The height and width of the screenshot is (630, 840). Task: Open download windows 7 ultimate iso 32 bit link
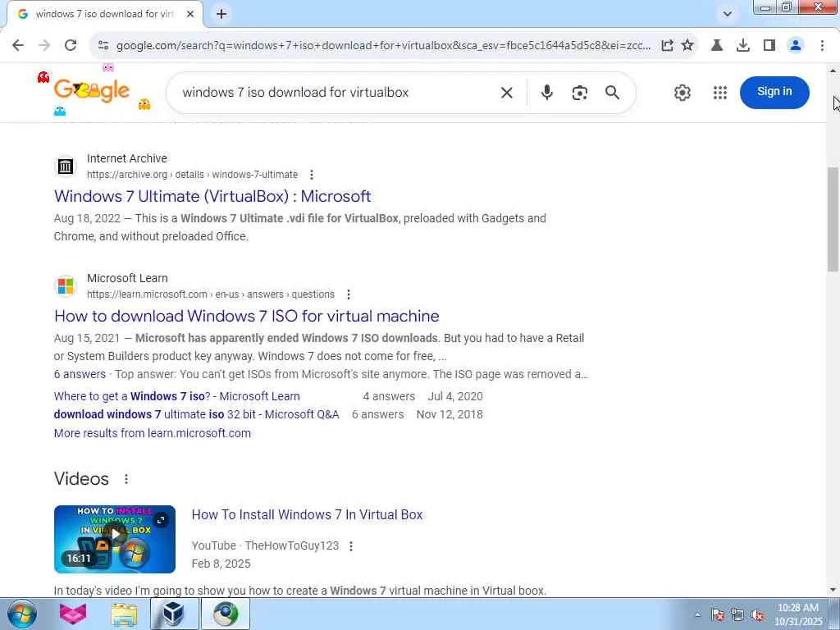197,414
